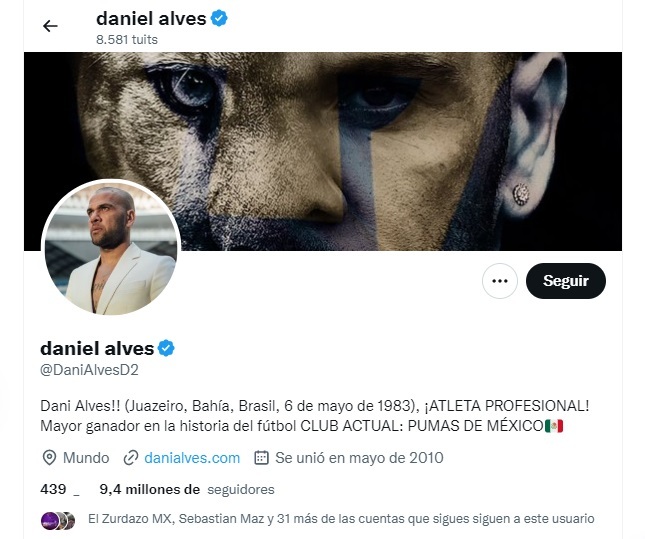Click the link chain icon
Viewport: 645px width, 539px height.
131,458
